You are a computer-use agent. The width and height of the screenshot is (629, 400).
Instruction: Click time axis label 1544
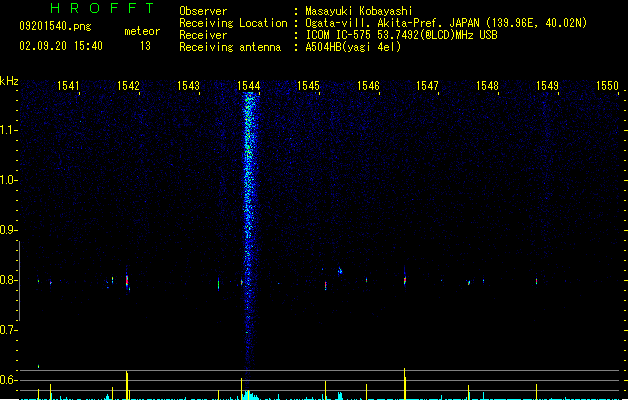click(249, 86)
